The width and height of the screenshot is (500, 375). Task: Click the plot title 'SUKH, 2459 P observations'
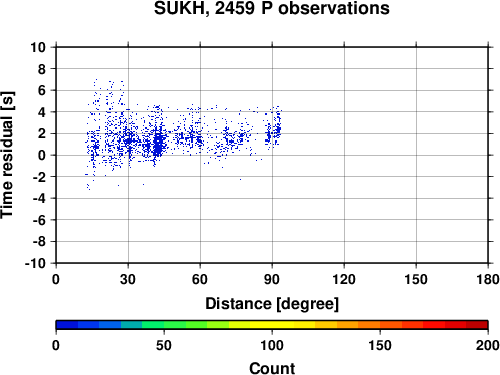tap(271, 8)
